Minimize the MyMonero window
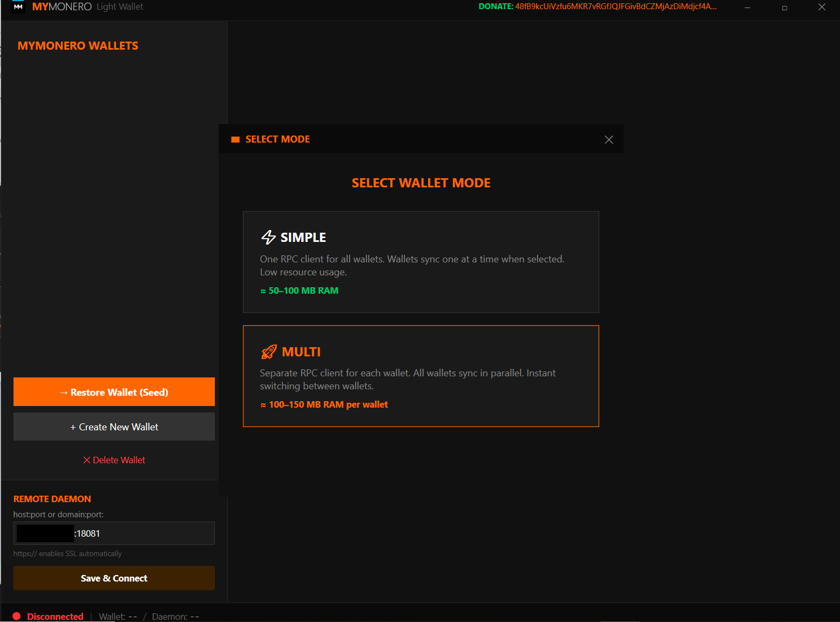The image size is (840, 622). [x=748, y=7]
